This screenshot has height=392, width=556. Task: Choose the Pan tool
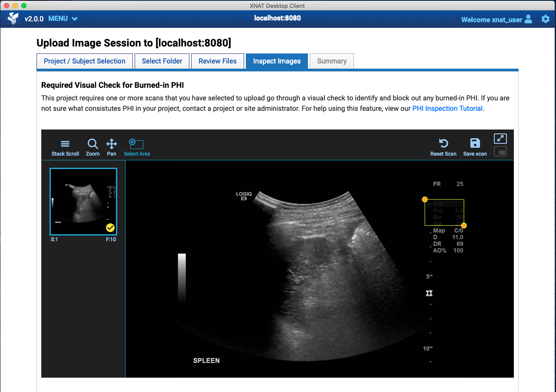(112, 147)
